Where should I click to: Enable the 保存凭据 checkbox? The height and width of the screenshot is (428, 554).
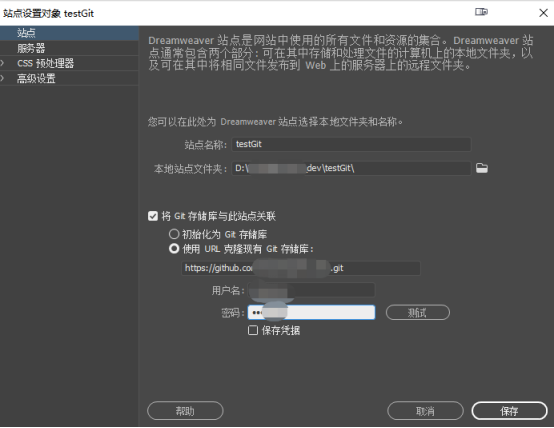pyautogui.click(x=253, y=330)
